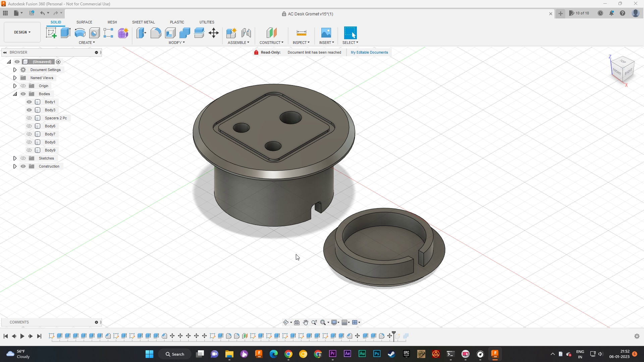Viewport: 644px width, 362px height.
Task: Show the Spacers 2 Pc body
Action: click(29, 118)
